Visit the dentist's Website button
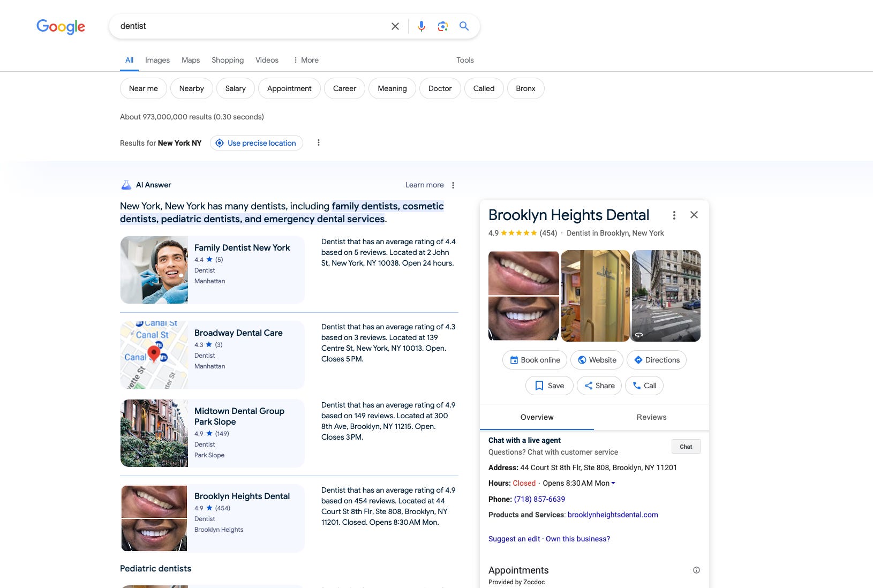 597,360
